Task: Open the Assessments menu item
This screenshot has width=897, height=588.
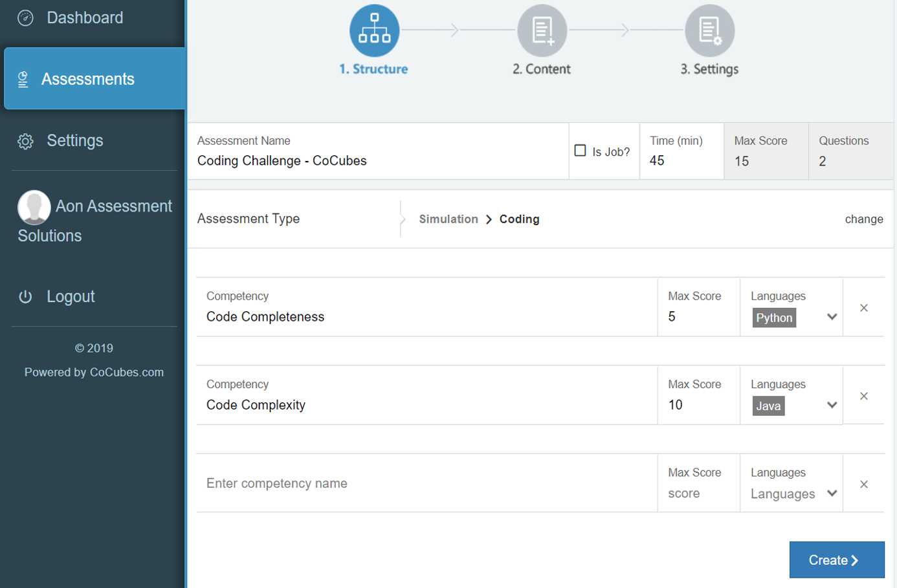Action: coord(95,78)
